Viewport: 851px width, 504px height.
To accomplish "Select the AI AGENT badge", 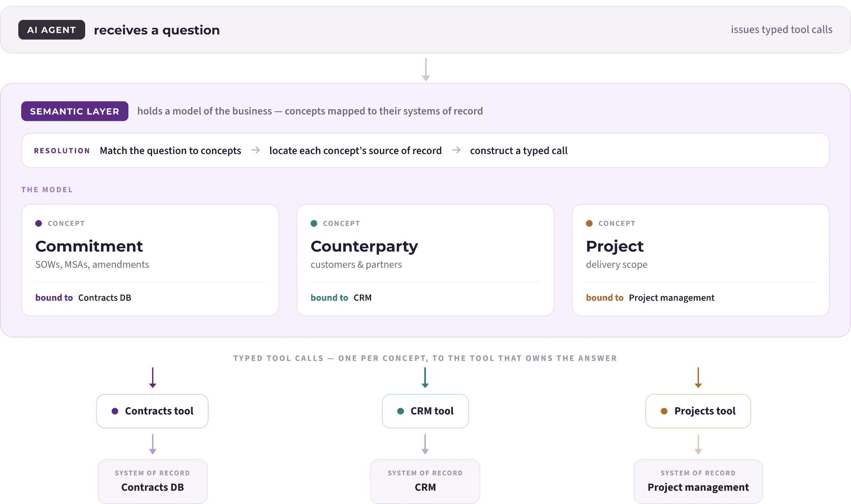I will click(x=52, y=30).
